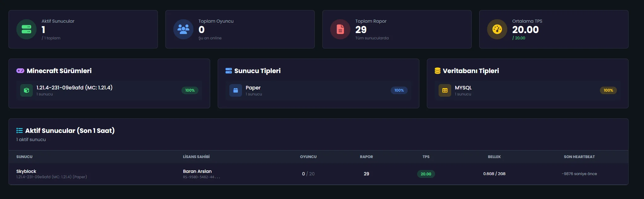Click the Minecraft Sürümleri heading
The height and width of the screenshot is (199, 644).
59,71
